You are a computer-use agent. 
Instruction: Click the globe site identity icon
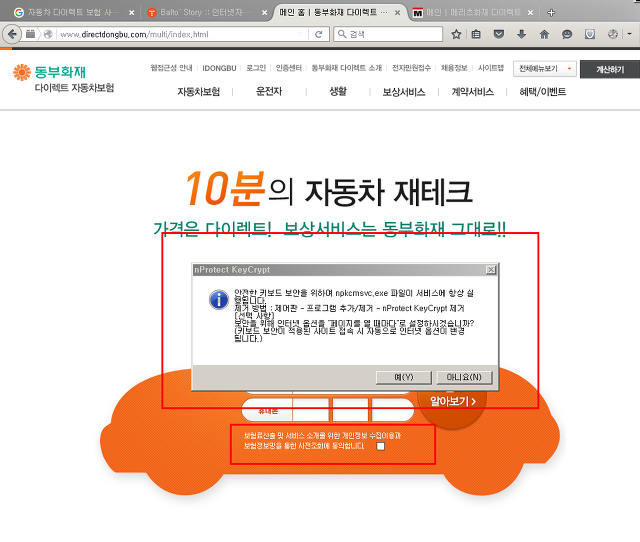coord(48,34)
